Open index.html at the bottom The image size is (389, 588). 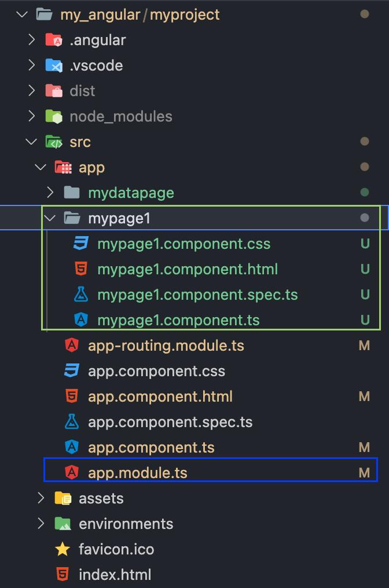[x=115, y=574]
